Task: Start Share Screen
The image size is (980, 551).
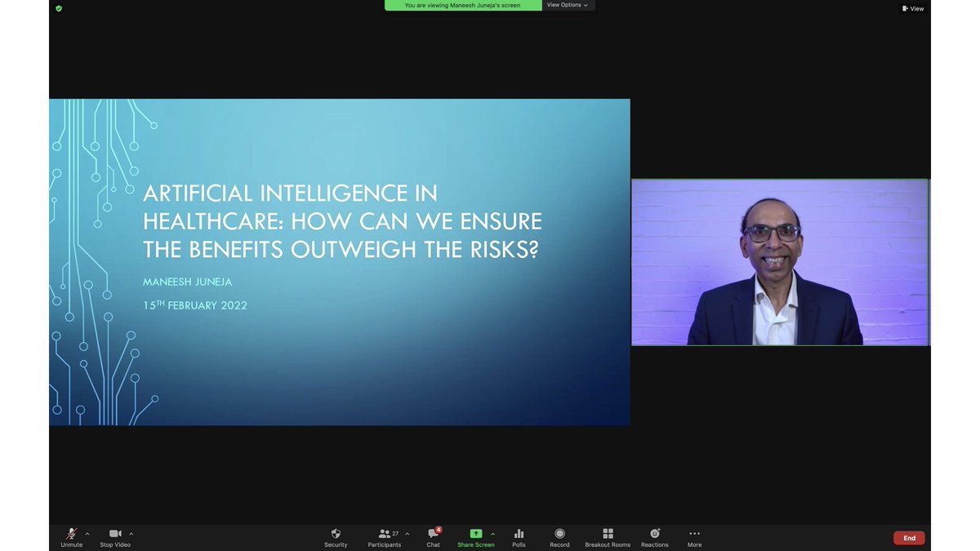Action: 476,537
